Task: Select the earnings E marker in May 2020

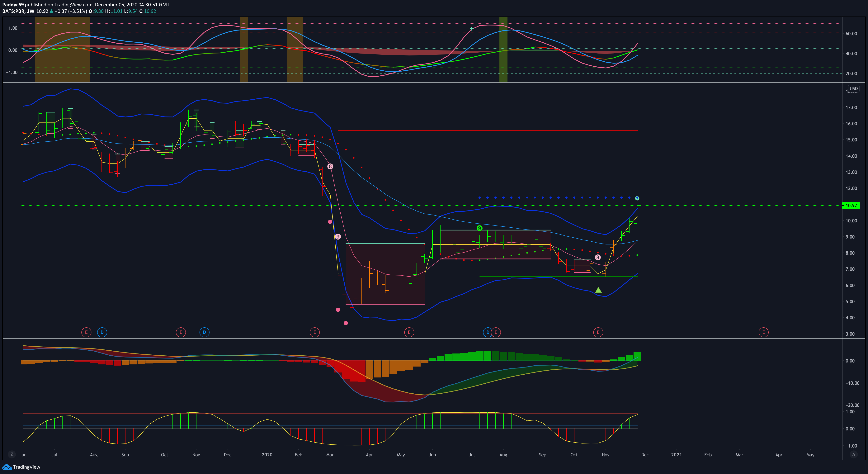Action: coord(409,332)
